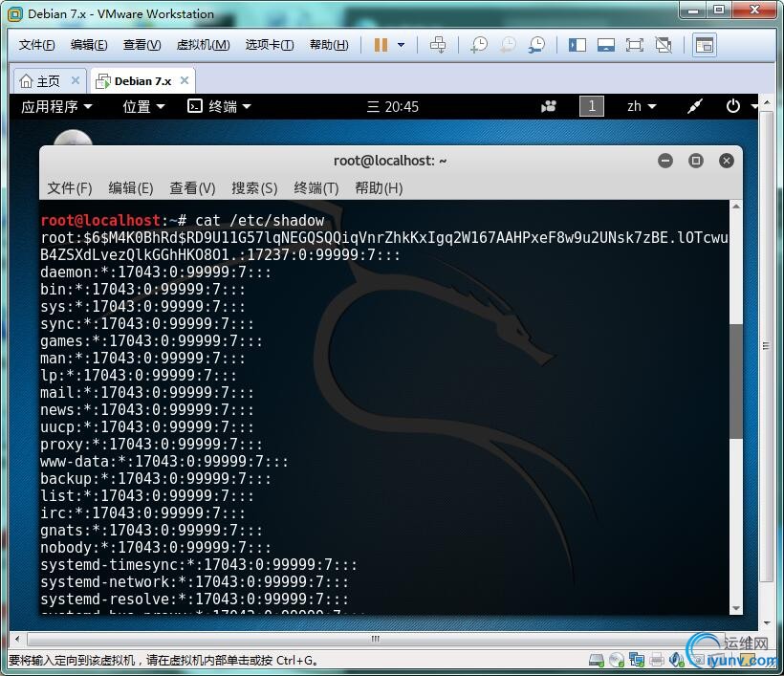
Task: Click the terminal vertical scrollbar thumb
Action: (x=736, y=382)
